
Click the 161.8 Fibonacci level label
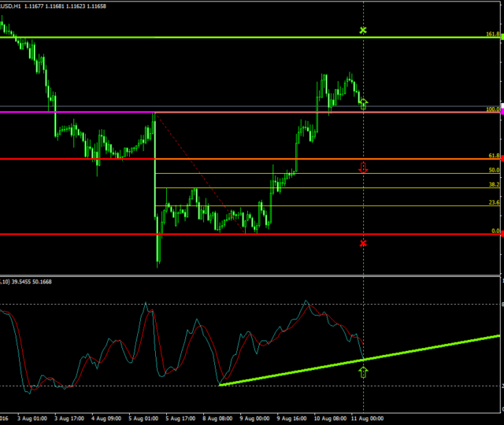pos(491,34)
